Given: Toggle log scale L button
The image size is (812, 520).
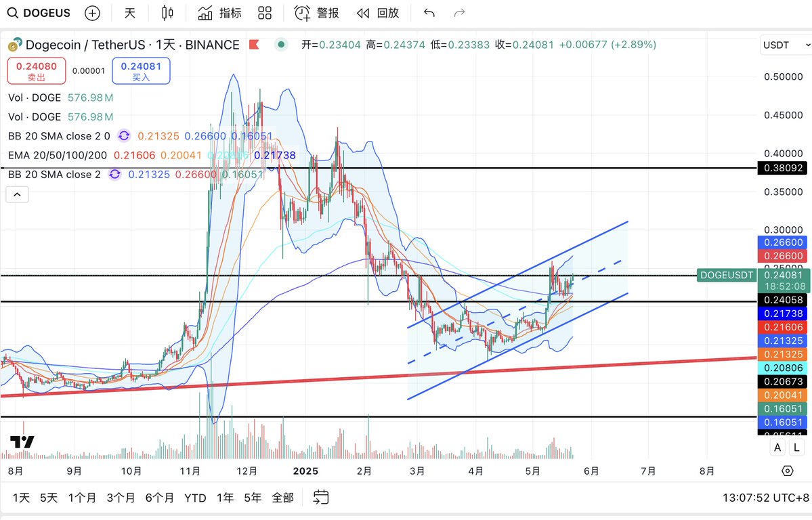Looking at the screenshot, I should [795, 448].
